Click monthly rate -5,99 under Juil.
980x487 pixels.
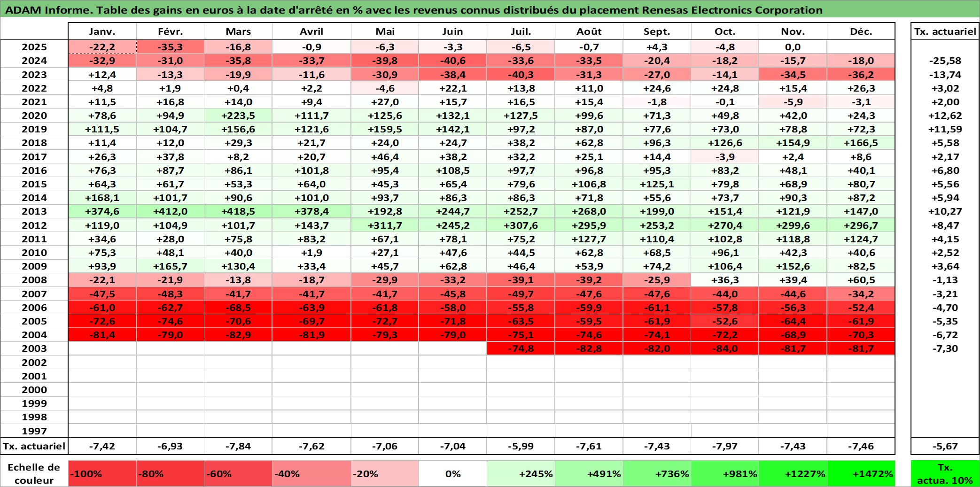[521, 446]
